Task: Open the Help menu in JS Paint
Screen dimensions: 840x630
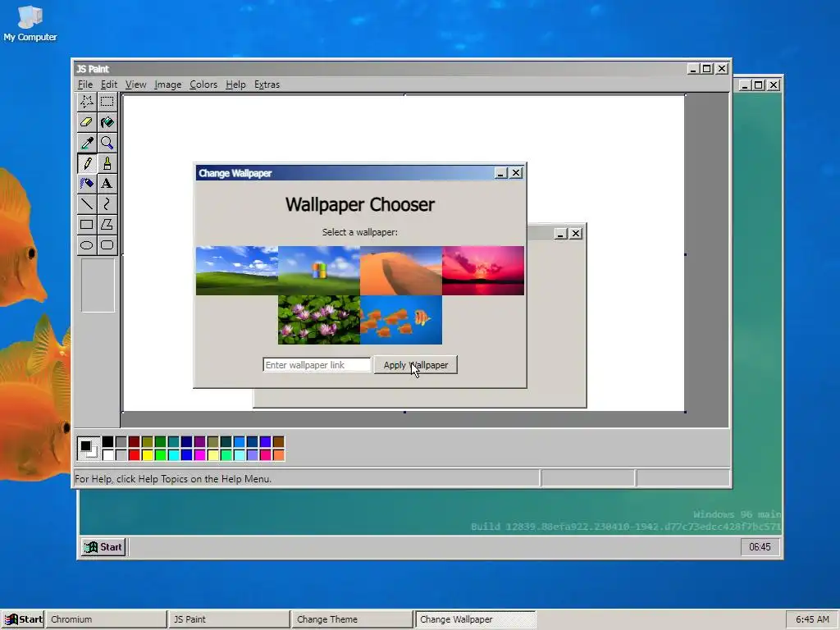Action: point(235,84)
